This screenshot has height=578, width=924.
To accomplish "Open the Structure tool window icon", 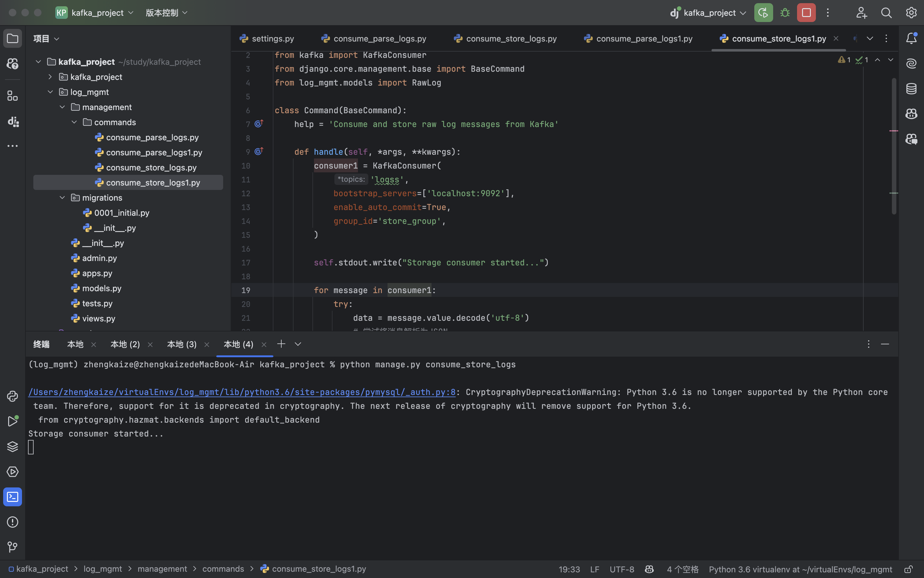I will pos(13,96).
